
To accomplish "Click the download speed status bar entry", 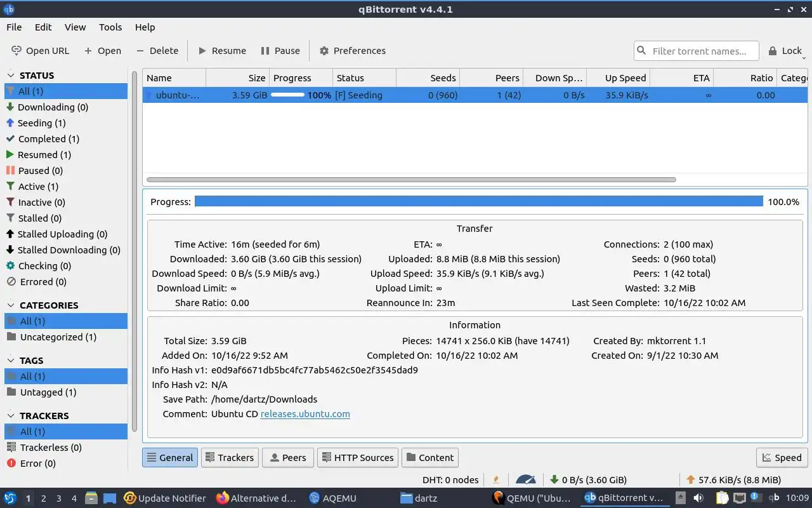I will coord(588,480).
